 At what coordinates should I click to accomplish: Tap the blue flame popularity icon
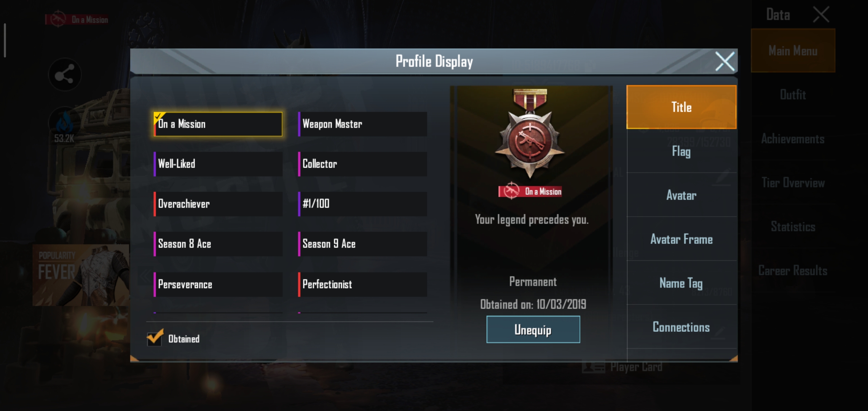(x=64, y=122)
